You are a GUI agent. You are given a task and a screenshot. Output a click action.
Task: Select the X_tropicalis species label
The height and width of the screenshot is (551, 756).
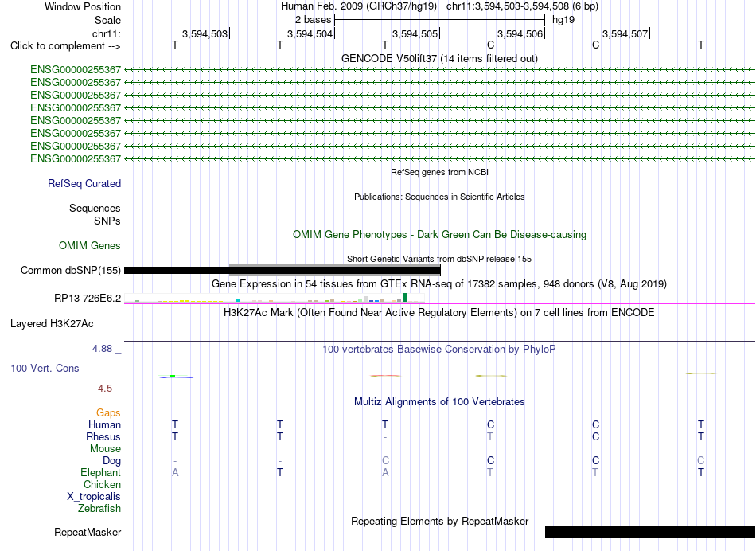point(94,497)
